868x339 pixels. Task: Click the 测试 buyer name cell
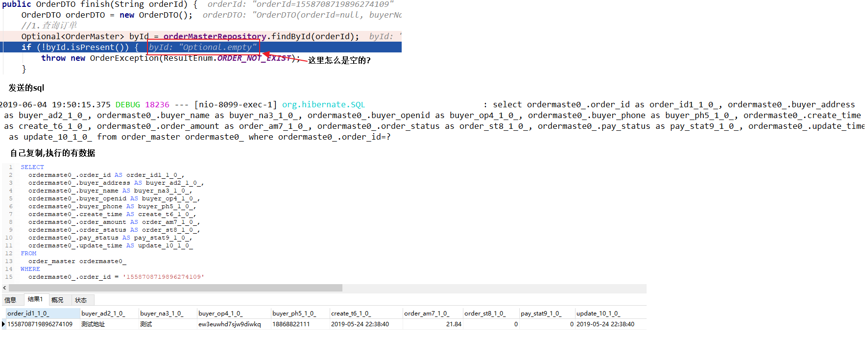[x=168, y=324]
